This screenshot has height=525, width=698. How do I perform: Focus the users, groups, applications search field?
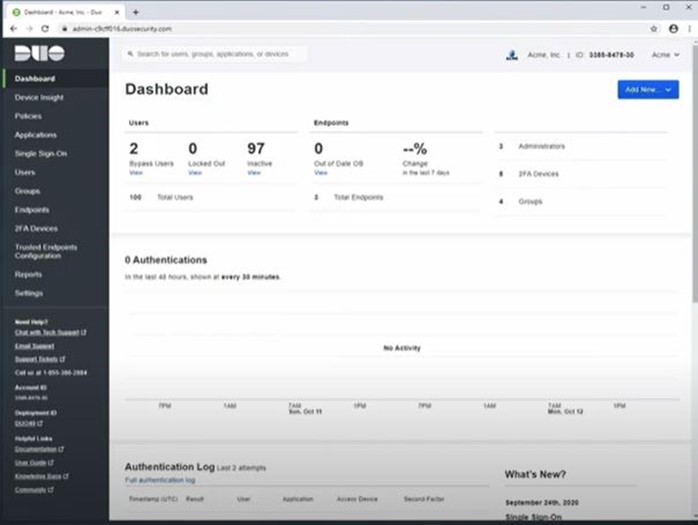coord(215,54)
